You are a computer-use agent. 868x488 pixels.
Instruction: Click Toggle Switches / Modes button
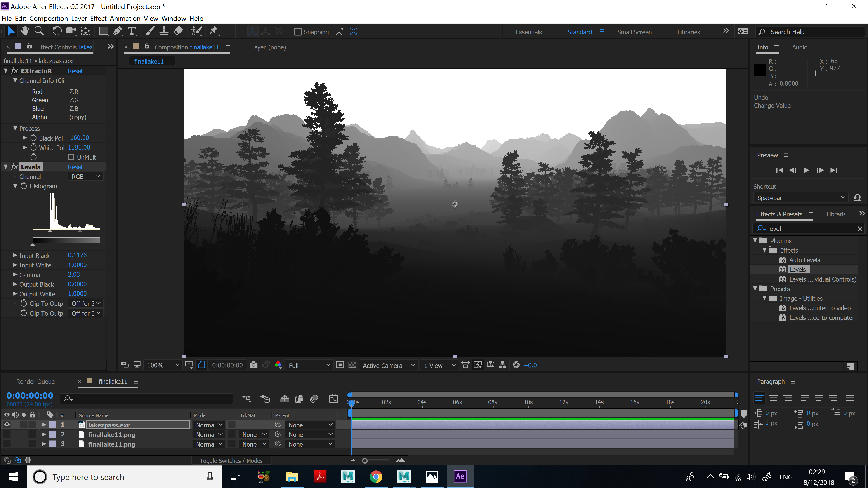coord(231,461)
